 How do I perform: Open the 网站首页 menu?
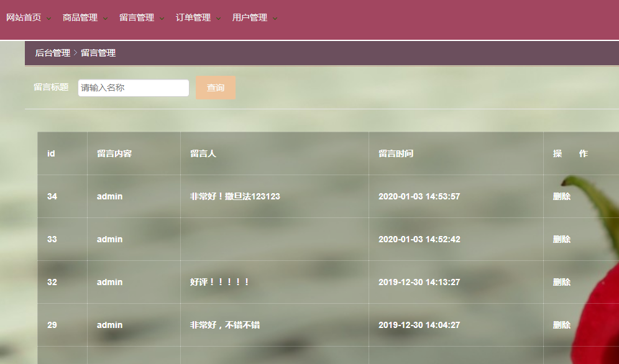(x=24, y=18)
